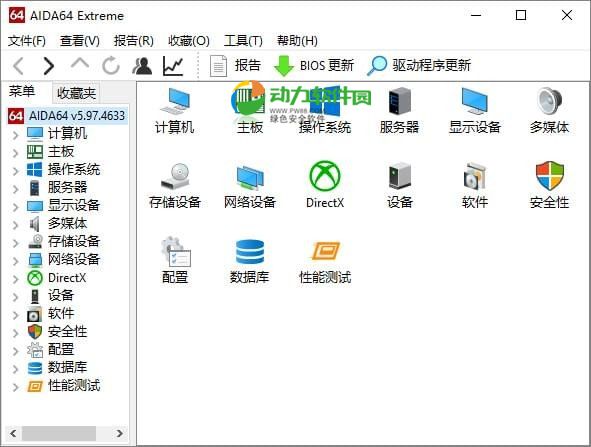Expand the 显示设备 tree node
Viewport: 591px width, 447px height.
point(15,207)
